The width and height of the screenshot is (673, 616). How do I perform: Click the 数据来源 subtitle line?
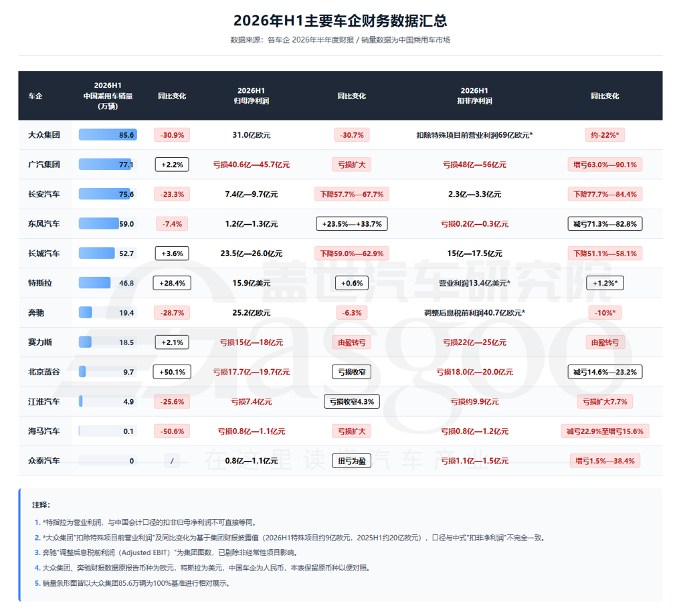click(x=340, y=40)
